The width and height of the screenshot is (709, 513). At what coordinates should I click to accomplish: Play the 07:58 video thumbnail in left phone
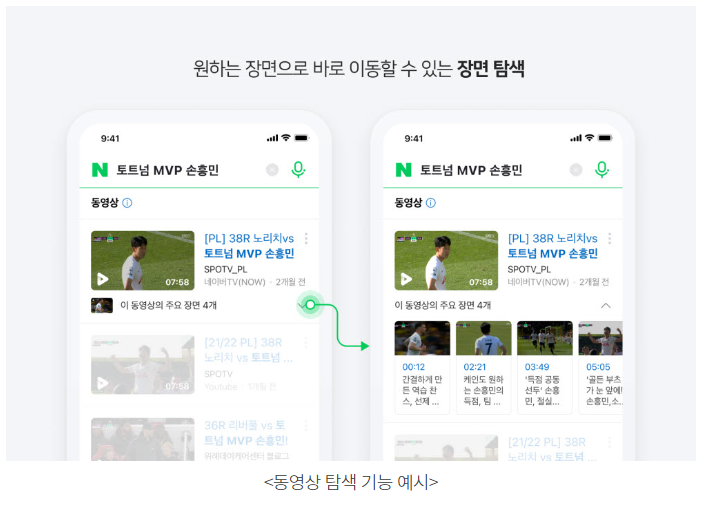coord(143,260)
